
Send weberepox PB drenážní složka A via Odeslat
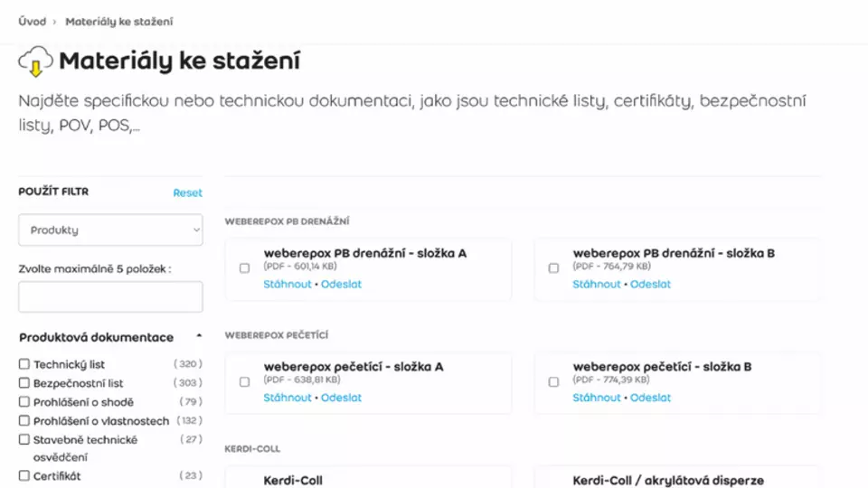(341, 284)
